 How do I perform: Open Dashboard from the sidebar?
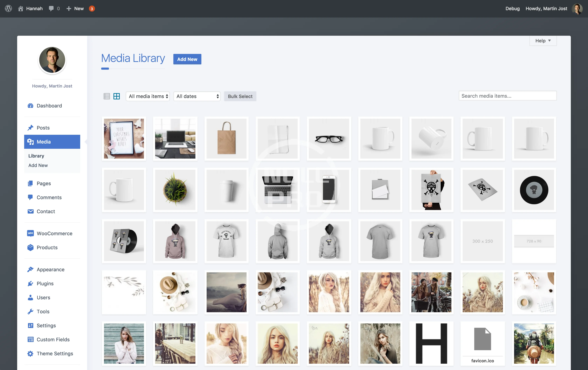pyautogui.click(x=49, y=106)
